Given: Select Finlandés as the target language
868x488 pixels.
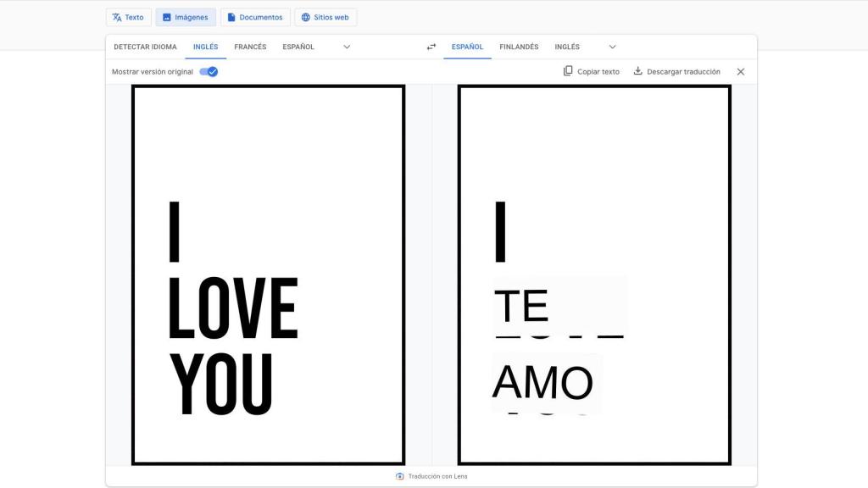Looking at the screenshot, I should 519,47.
